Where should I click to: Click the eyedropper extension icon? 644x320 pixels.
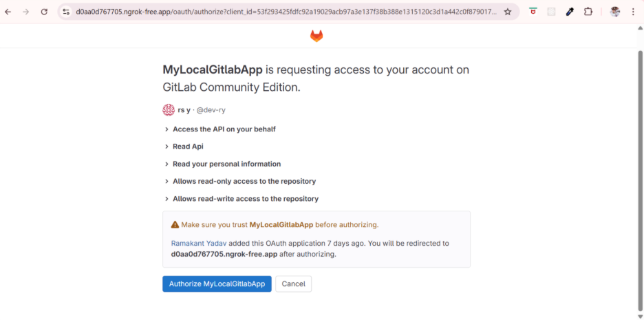click(570, 12)
